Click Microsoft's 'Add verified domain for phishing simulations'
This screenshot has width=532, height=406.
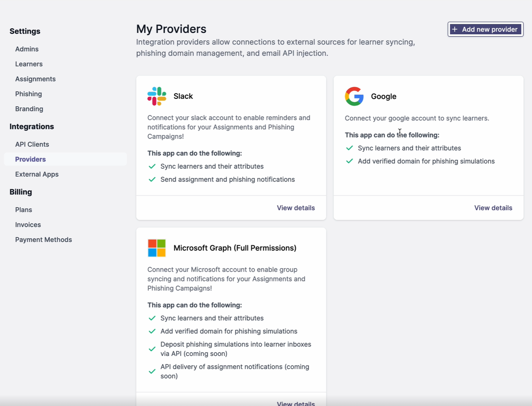pyautogui.click(x=229, y=331)
